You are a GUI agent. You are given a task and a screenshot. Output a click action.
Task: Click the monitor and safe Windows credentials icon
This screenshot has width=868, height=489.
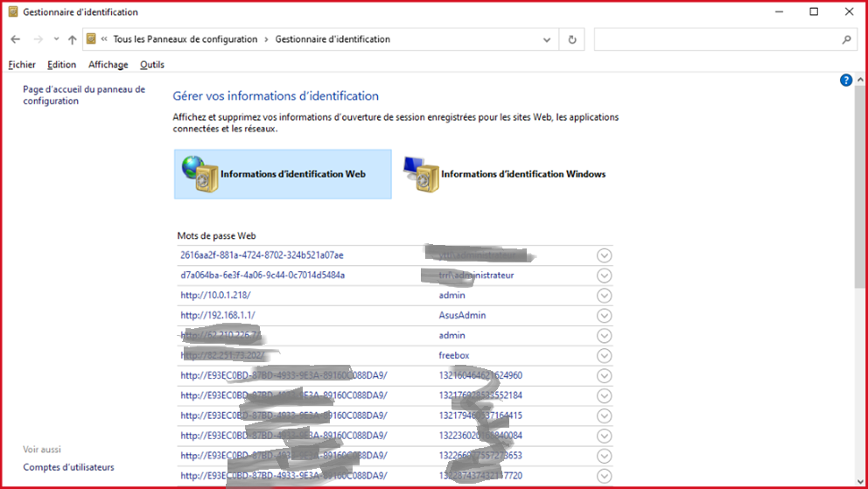[421, 174]
